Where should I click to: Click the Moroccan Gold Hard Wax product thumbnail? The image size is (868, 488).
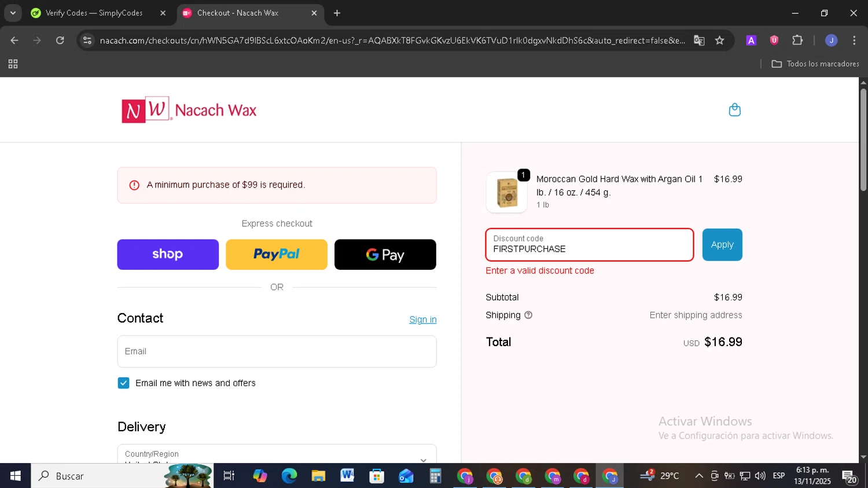[507, 192]
